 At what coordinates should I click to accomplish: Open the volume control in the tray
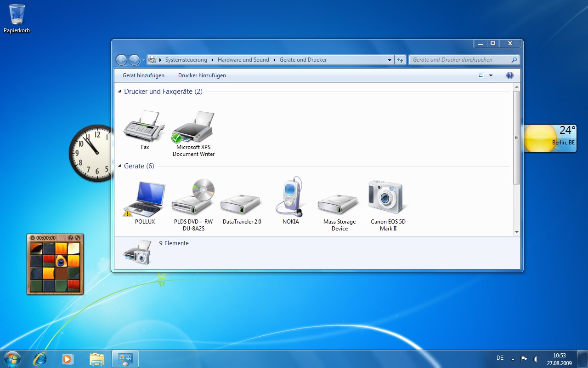536,358
